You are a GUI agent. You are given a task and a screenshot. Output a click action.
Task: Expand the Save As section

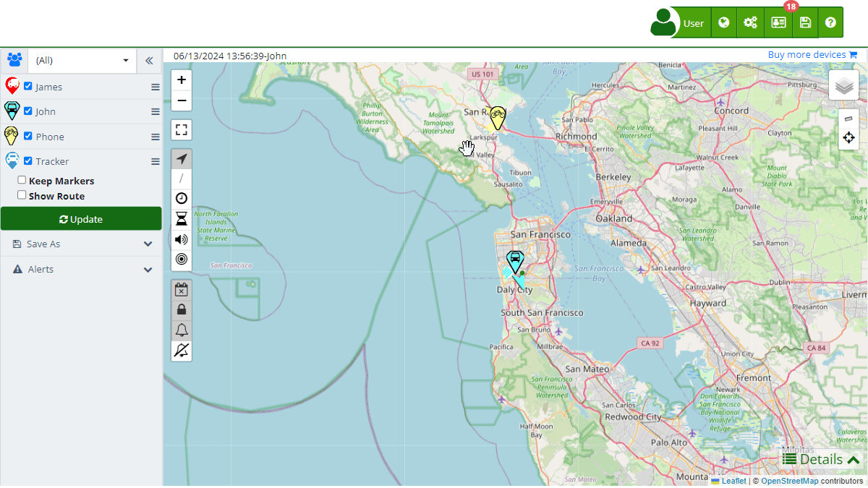coord(81,244)
